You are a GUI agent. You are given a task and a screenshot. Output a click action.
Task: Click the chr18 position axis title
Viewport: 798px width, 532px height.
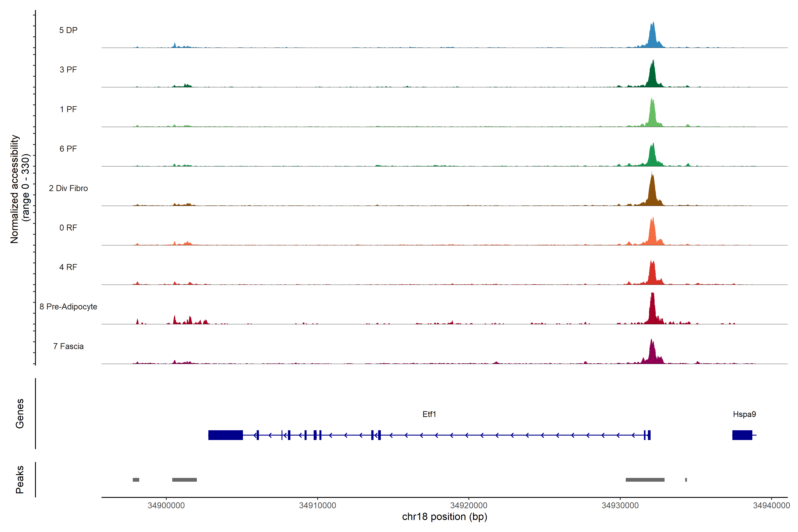tap(444, 517)
